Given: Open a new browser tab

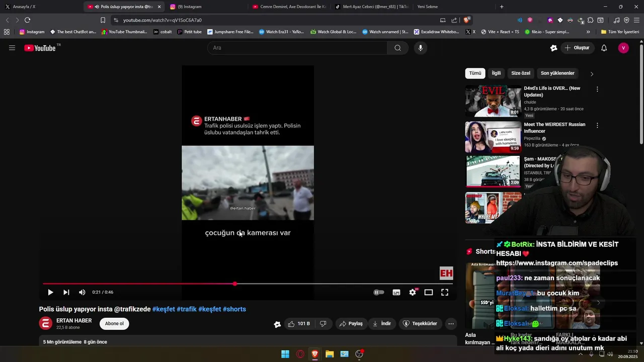Looking at the screenshot, I should click(x=502, y=7).
